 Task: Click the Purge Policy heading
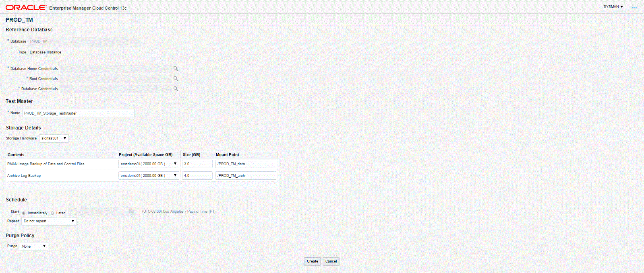click(x=20, y=236)
